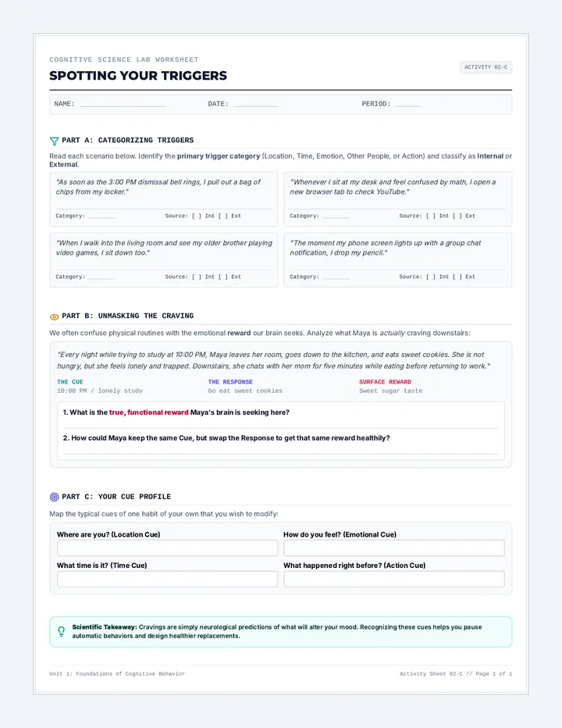
Task: Click the Location Cue input field
Action: click(x=168, y=548)
